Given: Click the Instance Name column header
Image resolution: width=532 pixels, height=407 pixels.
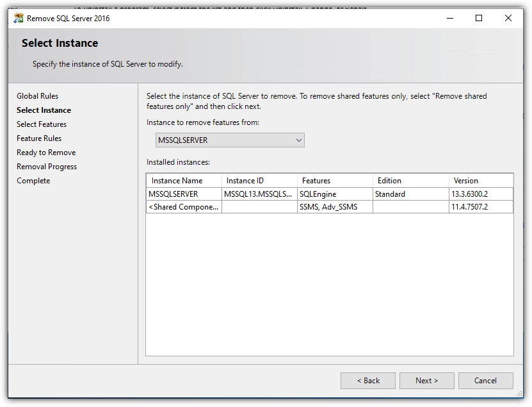Looking at the screenshot, I should point(184,181).
